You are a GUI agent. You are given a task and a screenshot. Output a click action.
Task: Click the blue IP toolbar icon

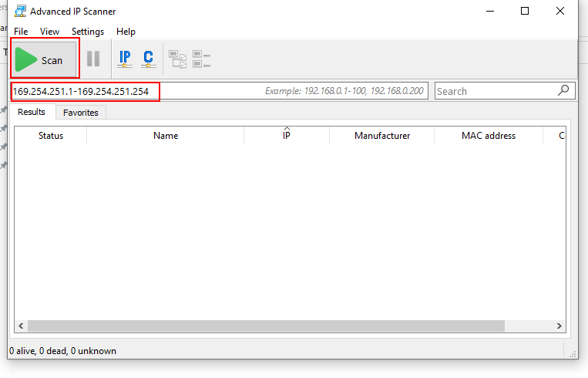coord(125,59)
